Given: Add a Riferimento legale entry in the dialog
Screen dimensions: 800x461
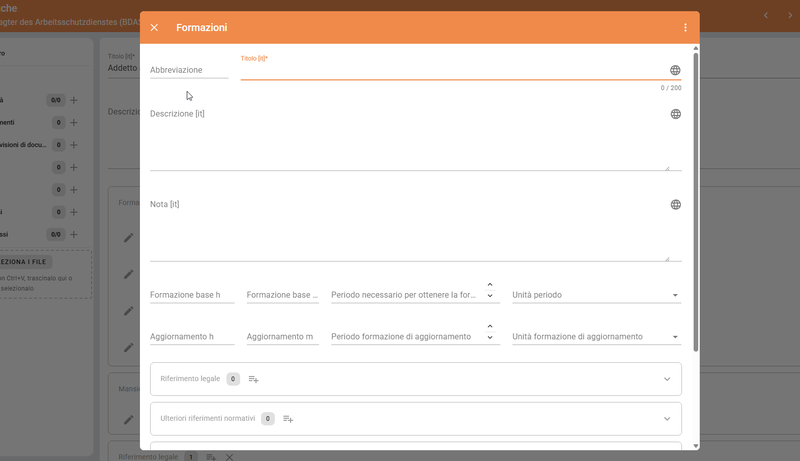Looking at the screenshot, I should [254, 379].
